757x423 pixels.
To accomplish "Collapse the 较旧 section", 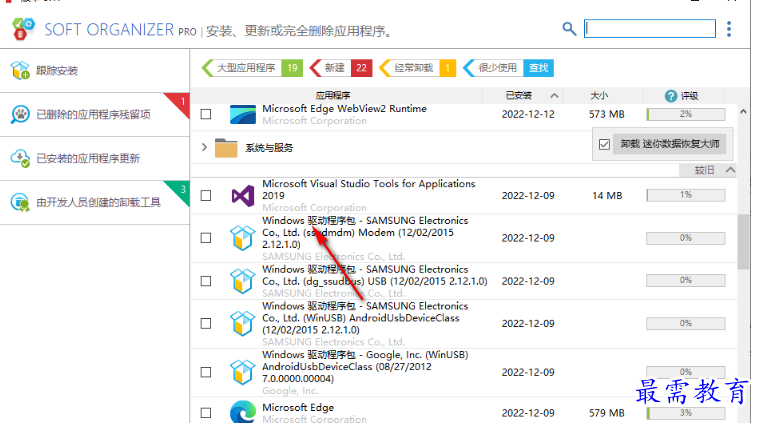I will coord(730,170).
